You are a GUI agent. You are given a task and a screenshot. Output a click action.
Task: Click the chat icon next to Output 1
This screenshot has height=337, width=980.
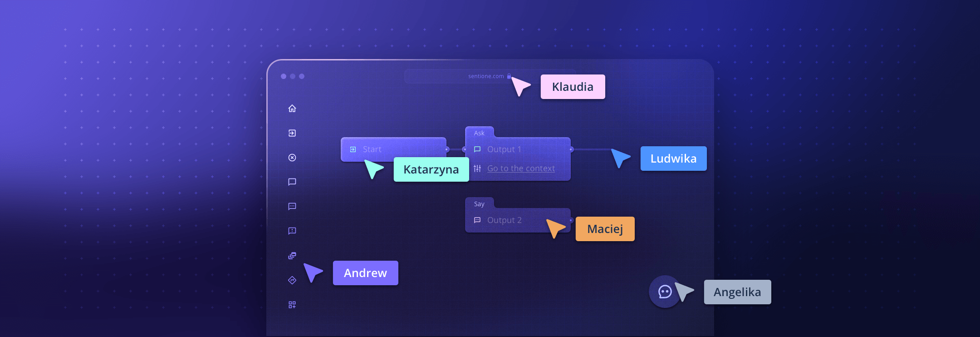pyautogui.click(x=477, y=149)
